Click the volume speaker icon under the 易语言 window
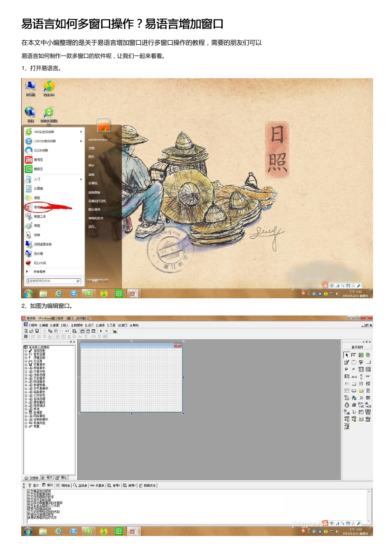The height and width of the screenshot is (555, 392). coord(337,531)
